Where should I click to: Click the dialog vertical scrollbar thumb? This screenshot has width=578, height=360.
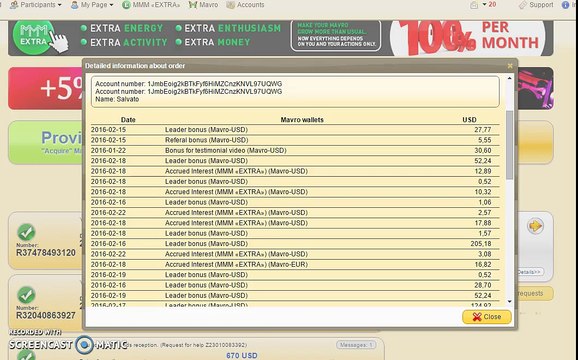point(509,145)
